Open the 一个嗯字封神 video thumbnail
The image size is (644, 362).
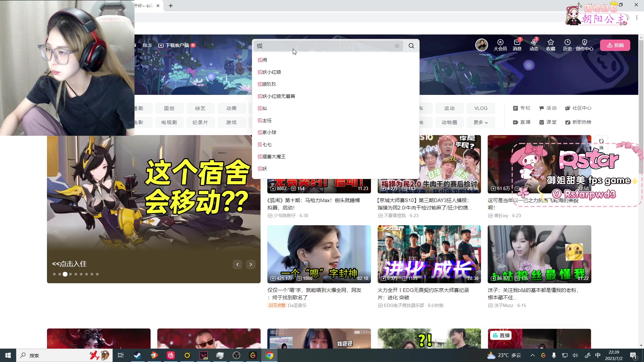click(319, 254)
